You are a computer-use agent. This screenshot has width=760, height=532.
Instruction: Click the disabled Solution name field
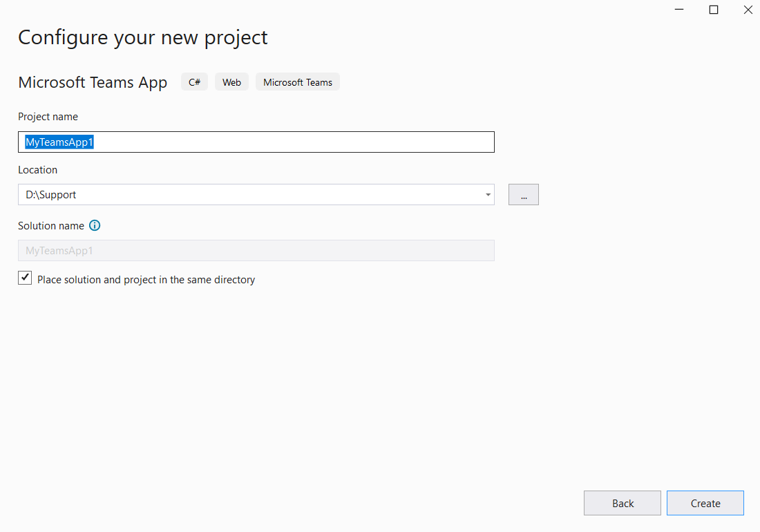pos(256,251)
